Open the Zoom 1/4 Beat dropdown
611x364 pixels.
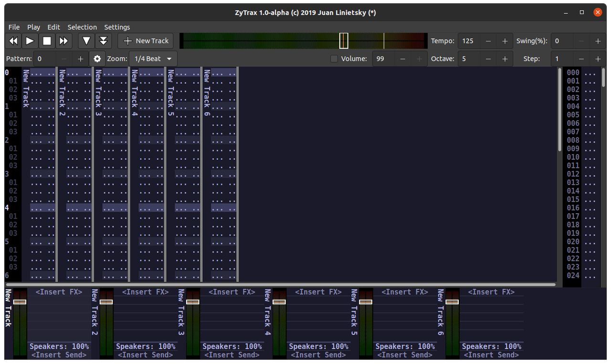153,59
